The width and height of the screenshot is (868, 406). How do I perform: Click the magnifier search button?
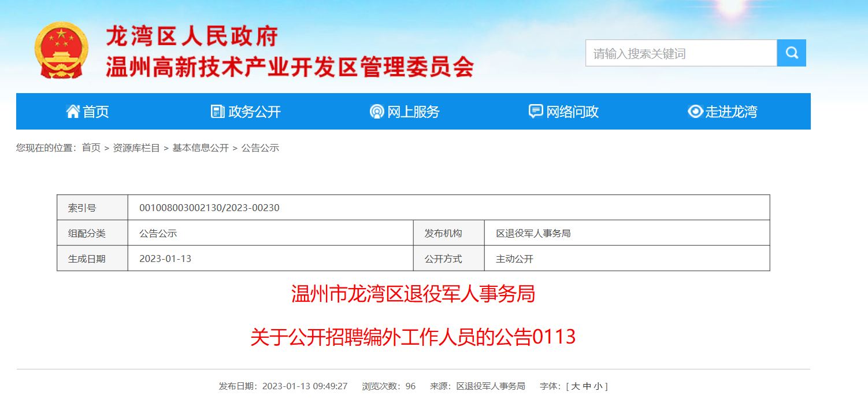pyautogui.click(x=791, y=53)
